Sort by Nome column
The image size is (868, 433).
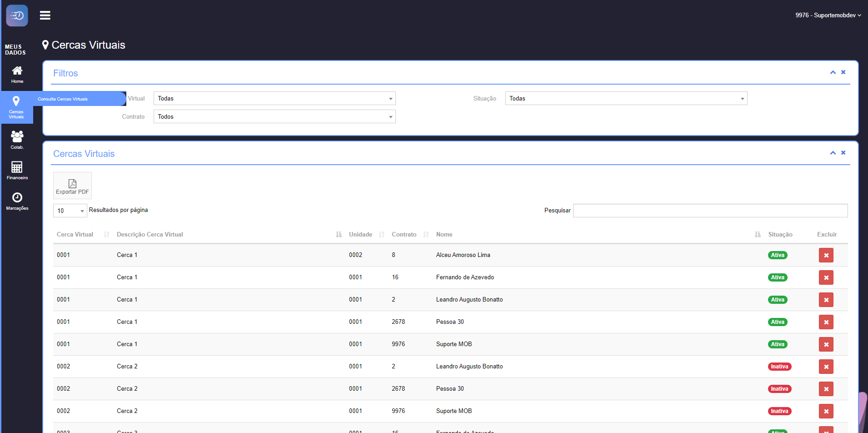[x=598, y=234]
